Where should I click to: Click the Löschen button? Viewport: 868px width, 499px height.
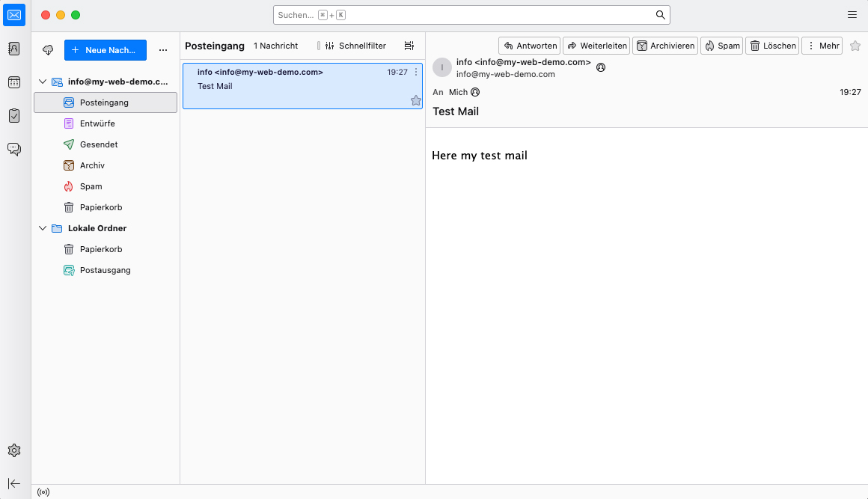point(772,46)
